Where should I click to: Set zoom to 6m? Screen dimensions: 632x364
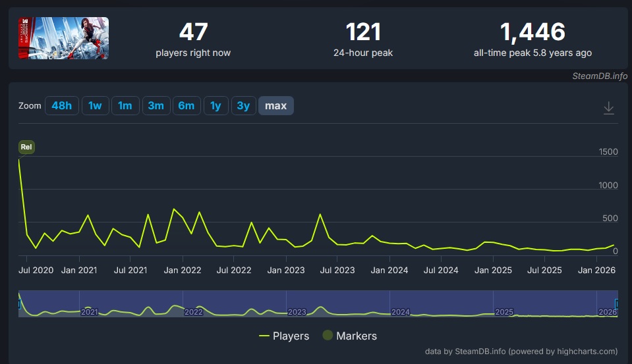pos(187,106)
